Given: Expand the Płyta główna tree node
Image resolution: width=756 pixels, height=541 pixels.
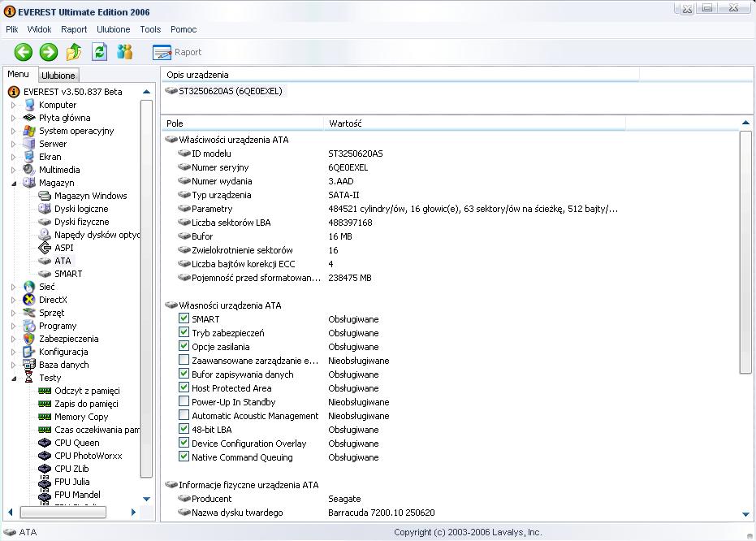Looking at the screenshot, I should coord(14,118).
